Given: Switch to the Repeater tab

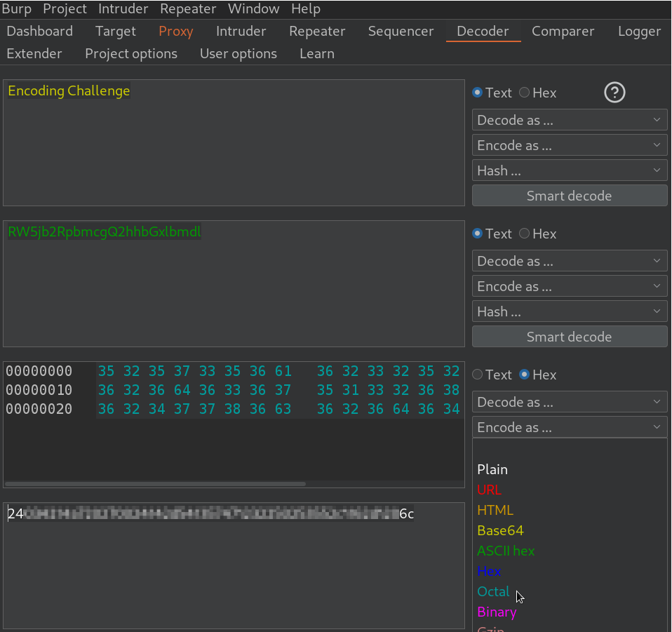Looking at the screenshot, I should 317,32.
